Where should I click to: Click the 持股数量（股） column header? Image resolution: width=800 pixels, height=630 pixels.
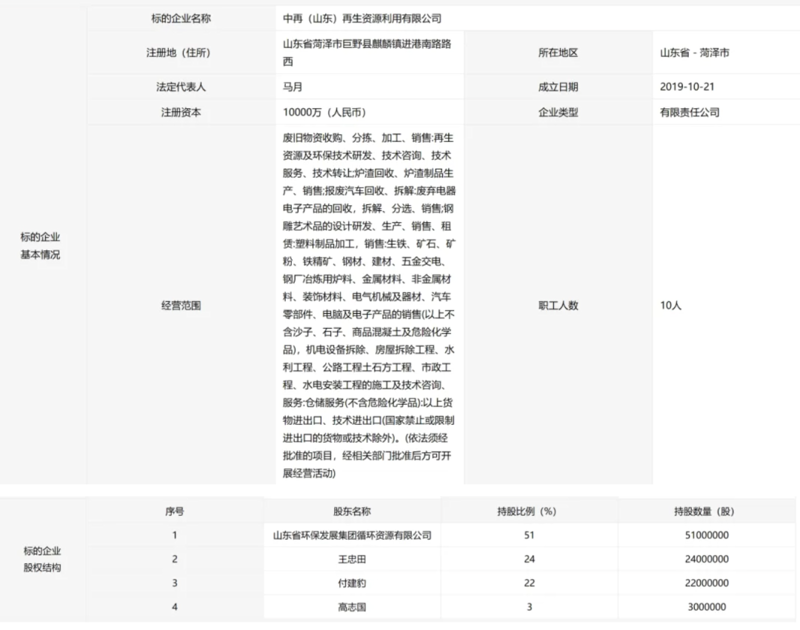tap(704, 511)
